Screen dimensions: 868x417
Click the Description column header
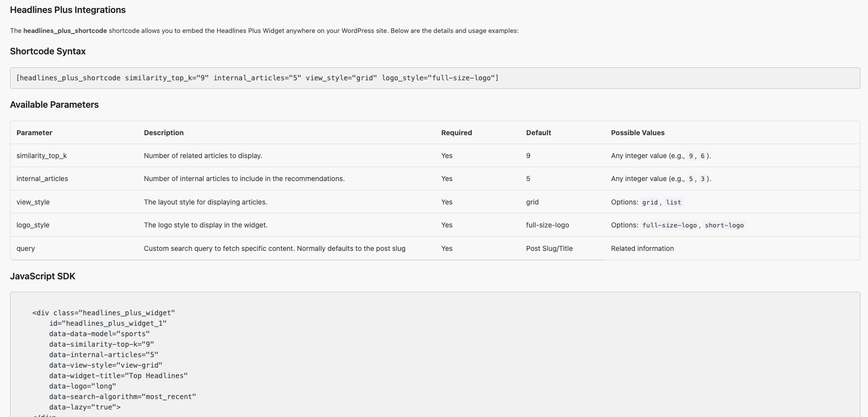(164, 133)
